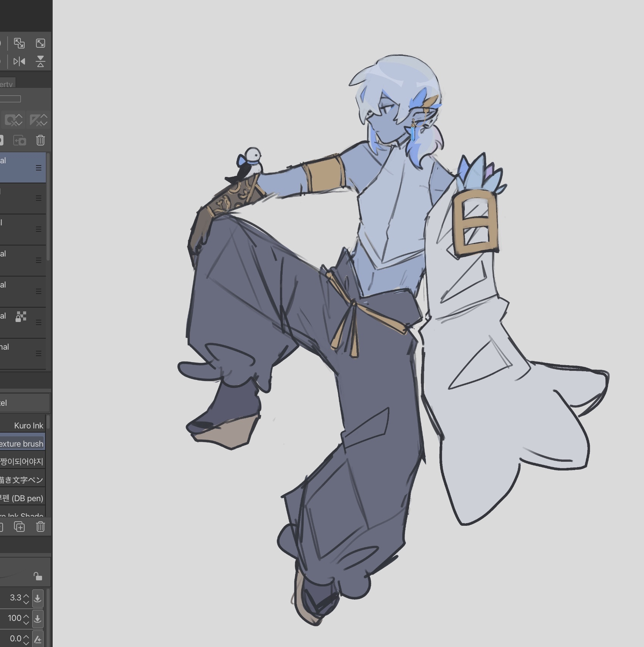Toggle the transparent pixel lock on layer
The image size is (644, 647).
point(21,316)
